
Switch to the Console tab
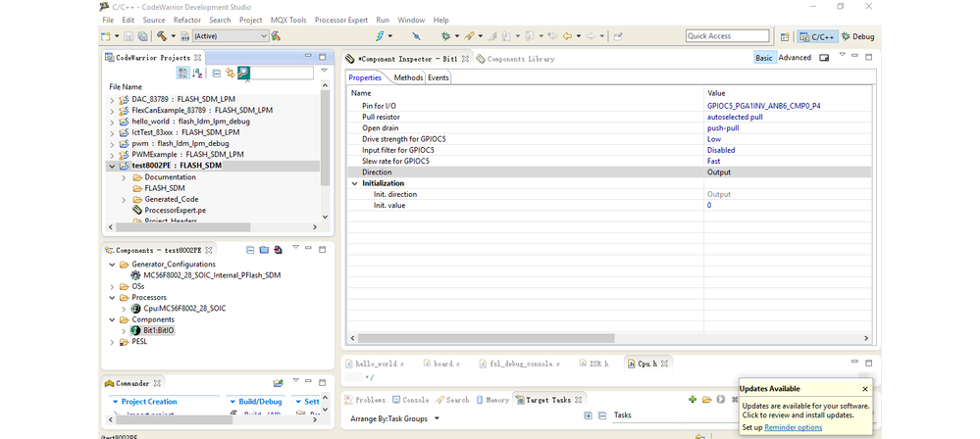[411, 400]
